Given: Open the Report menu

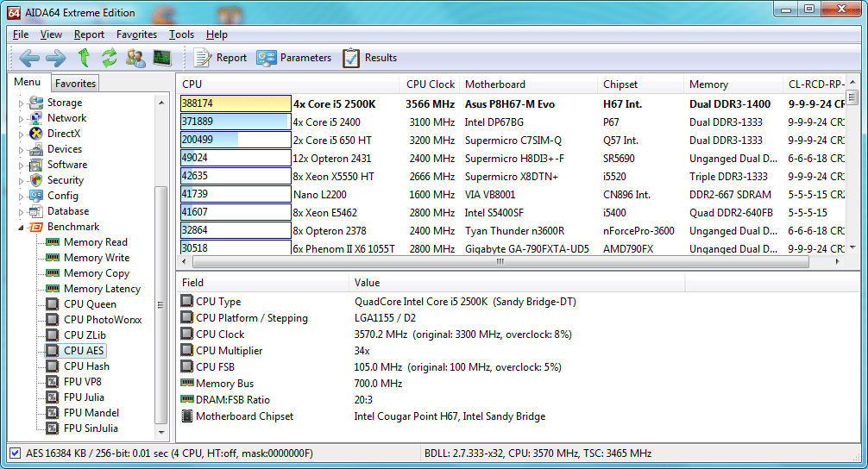Looking at the screenshot, I should [x=89, y=34].
